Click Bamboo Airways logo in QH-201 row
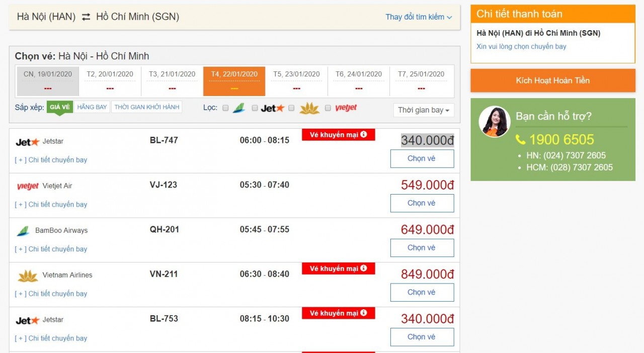644x353 pixels. point(23,231)
